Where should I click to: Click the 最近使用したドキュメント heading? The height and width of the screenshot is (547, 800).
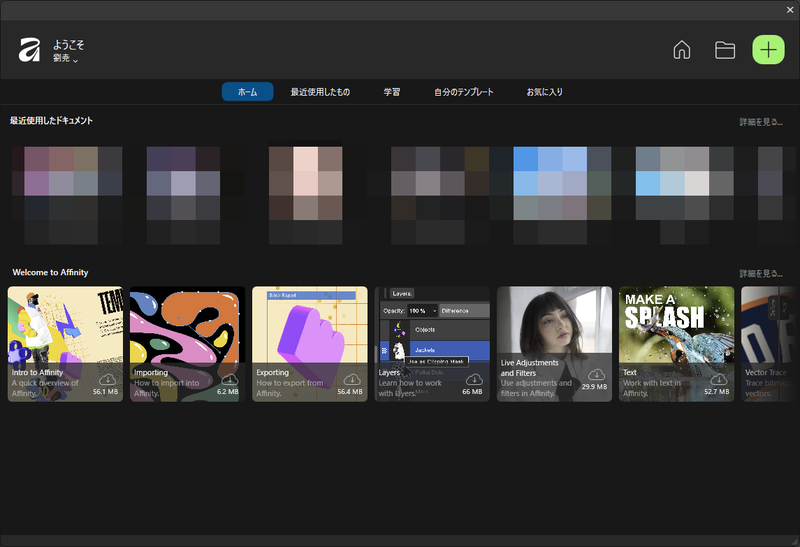51,120
